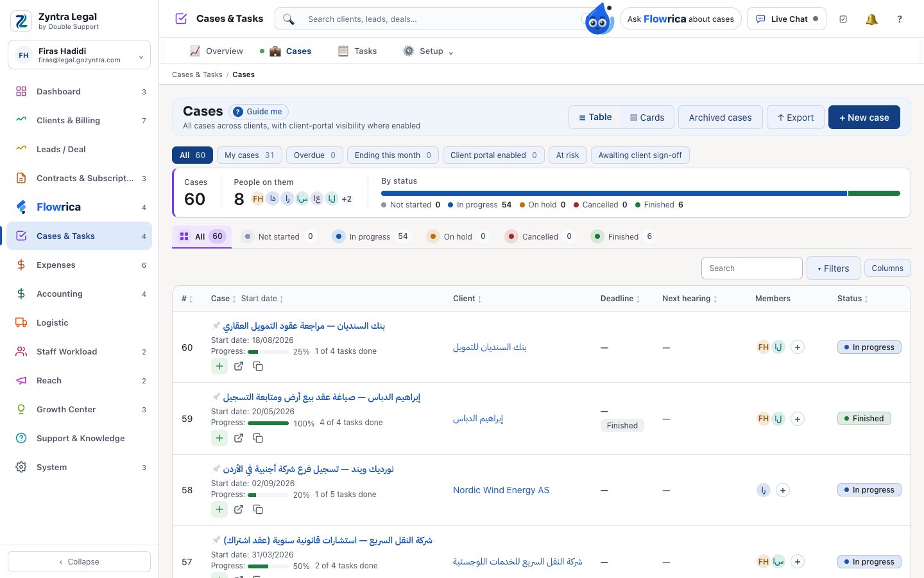Open case 59 external link icon

tap(239, 438)
